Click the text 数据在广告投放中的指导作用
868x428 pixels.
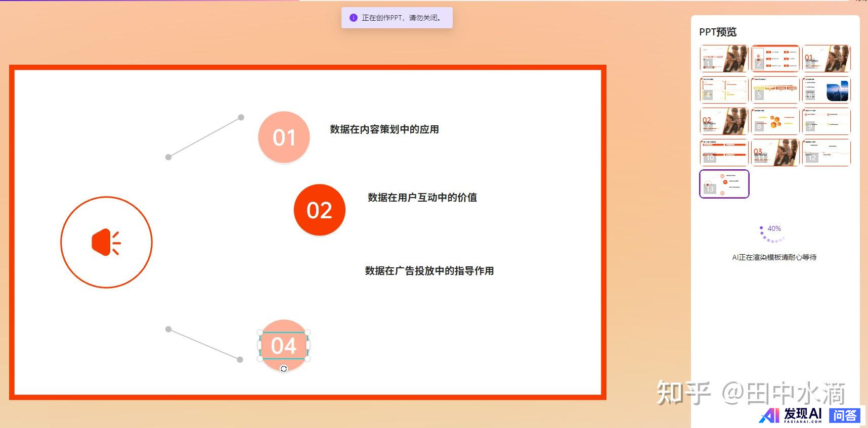429,271
